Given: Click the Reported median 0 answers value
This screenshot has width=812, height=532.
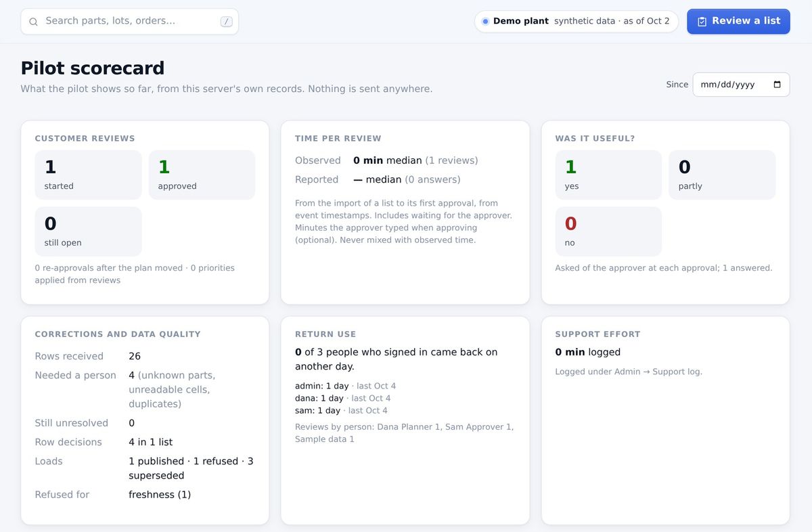Looking at the screenshot, I should point(407,179).
